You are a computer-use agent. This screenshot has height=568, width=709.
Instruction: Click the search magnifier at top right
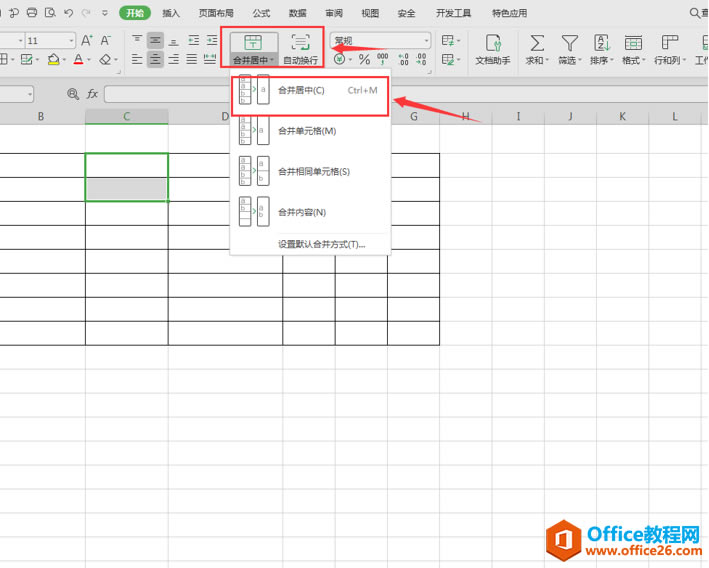point(695,13)
